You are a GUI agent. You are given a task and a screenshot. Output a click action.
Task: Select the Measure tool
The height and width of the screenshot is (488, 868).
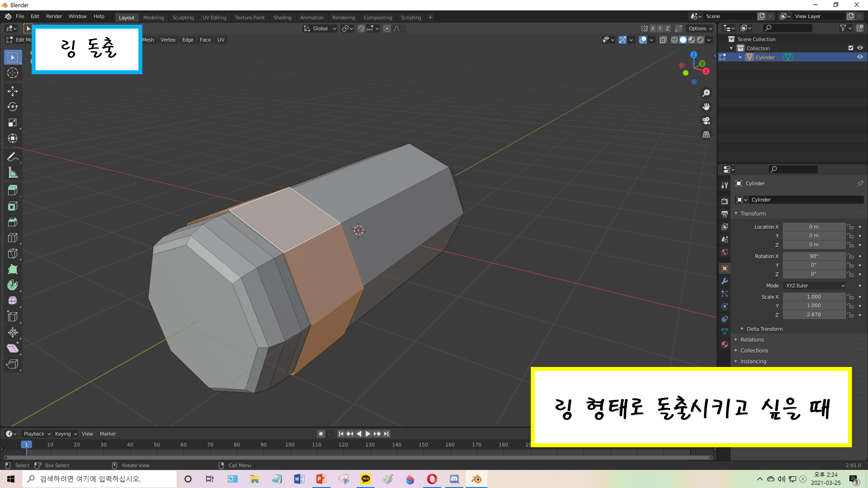pos(13,173)
